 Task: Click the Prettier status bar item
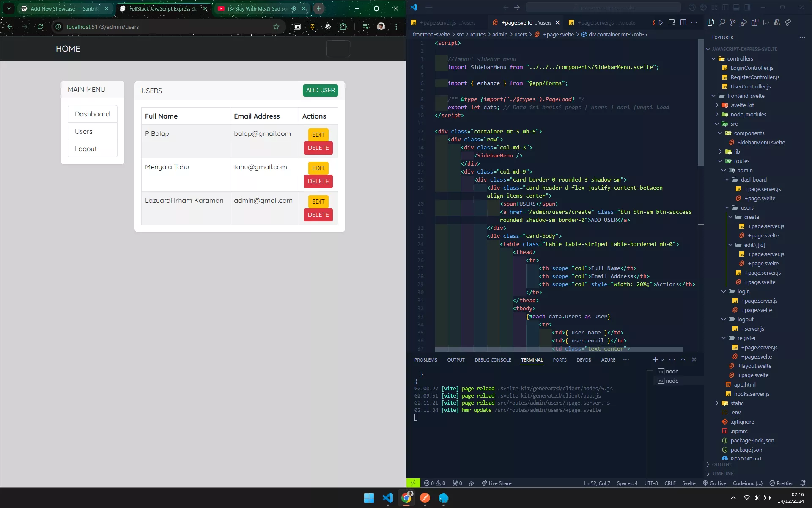pos(781,483)
